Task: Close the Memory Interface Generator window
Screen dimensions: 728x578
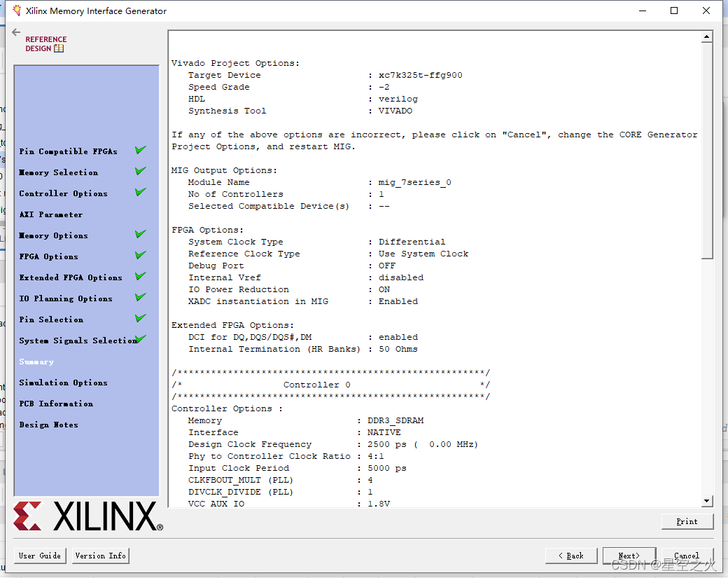Action: pos(706,11)
